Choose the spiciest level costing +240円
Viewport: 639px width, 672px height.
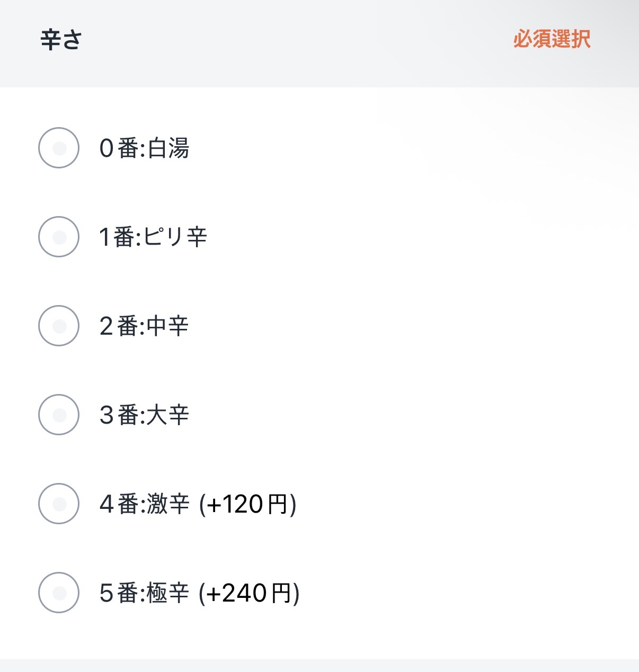pyautogui.click(x=59, y=593)
